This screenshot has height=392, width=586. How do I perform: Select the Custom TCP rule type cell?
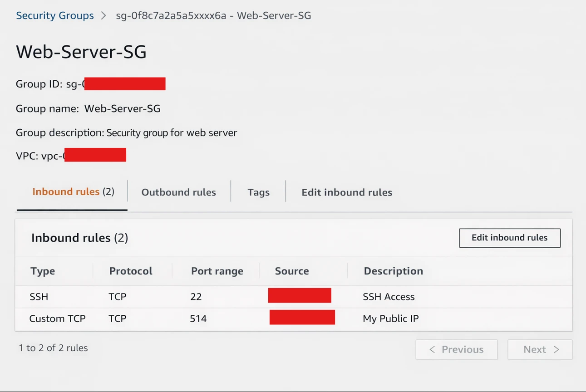(57, 318)
